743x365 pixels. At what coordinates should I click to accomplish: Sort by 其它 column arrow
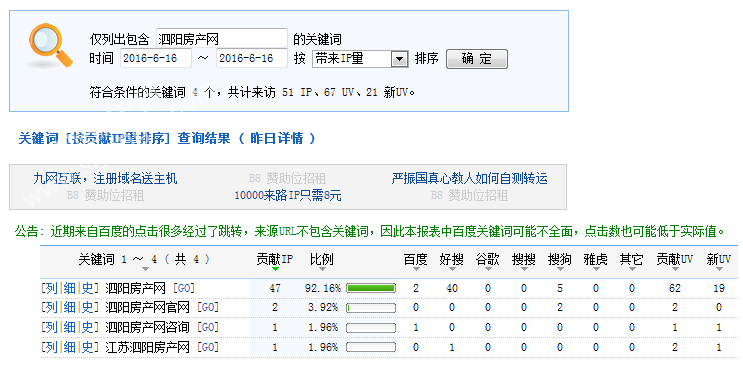632,269
